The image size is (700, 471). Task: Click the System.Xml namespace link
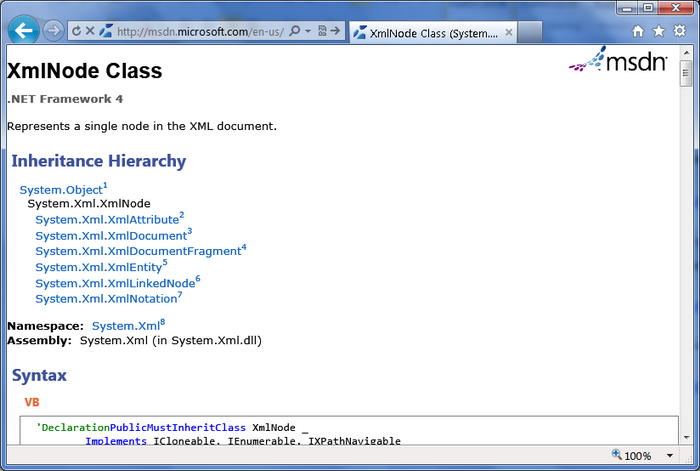point(124,326)
